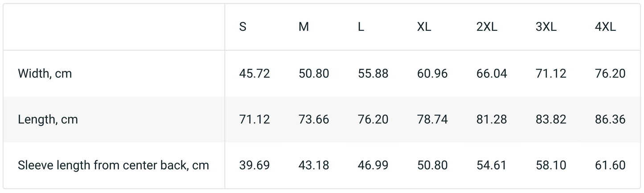Select the length value 73.66 for size M
This screenshot has width=644, height=193.
[x=314, y=120]
